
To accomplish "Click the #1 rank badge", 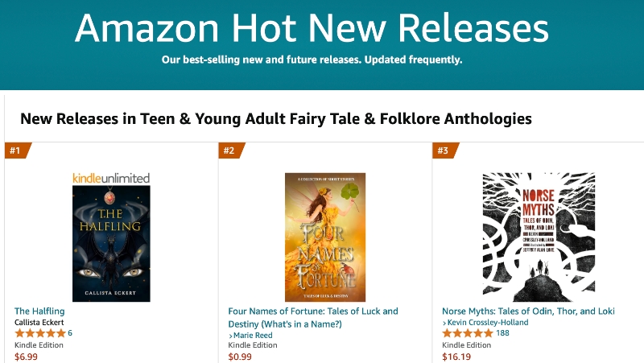I will pos(17,151).
